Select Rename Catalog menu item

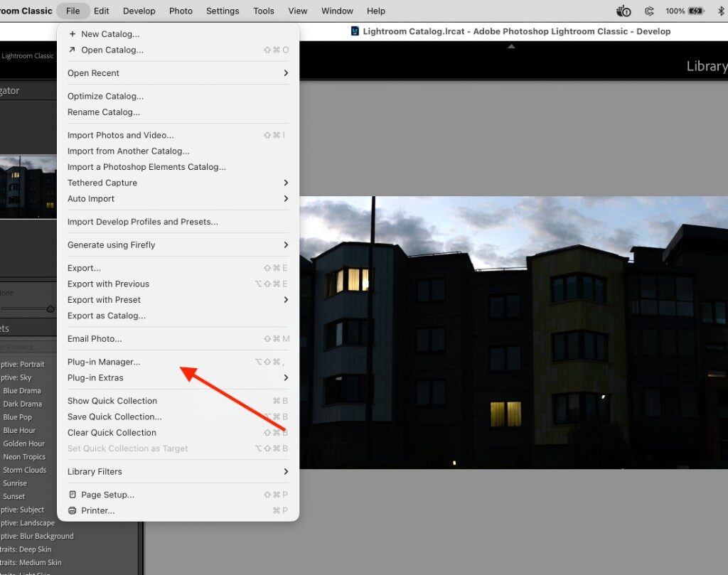(x=178, y=112)
